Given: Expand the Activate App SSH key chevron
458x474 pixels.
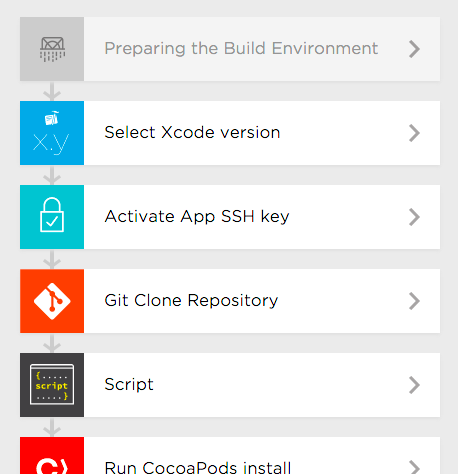Looking at the screenshot, I should click(x=414, y=217).
